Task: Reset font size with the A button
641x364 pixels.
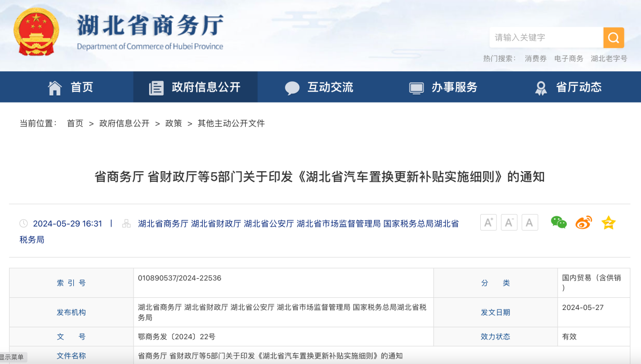Action: (x=529, y=222)
